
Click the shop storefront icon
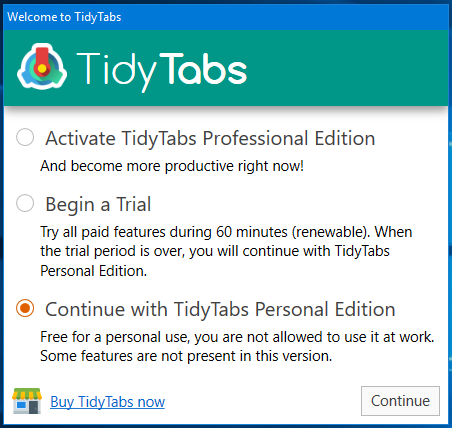tap(27, 401)
